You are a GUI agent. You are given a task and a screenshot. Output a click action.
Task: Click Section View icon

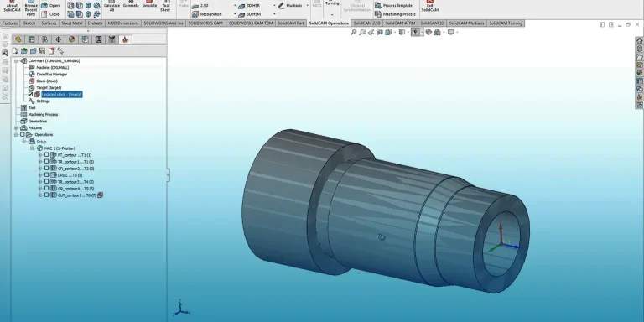click(380, 32)
